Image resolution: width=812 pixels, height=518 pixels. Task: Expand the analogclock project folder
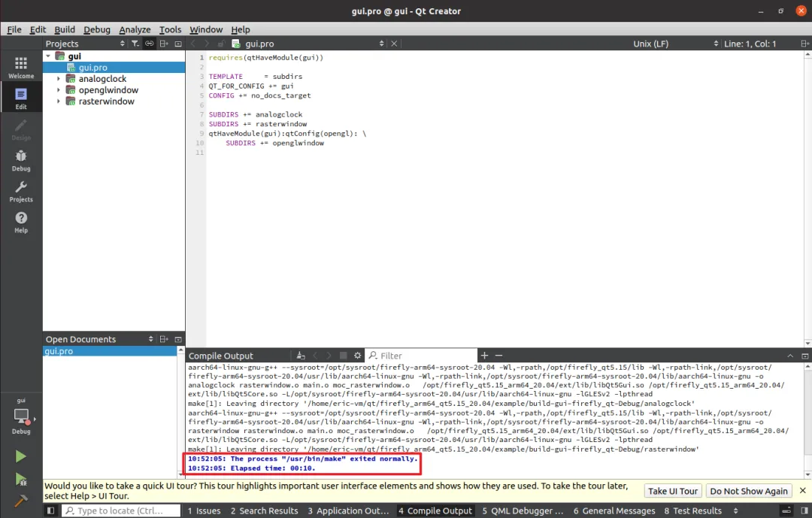pyautogui.click(x=59, y=79)
